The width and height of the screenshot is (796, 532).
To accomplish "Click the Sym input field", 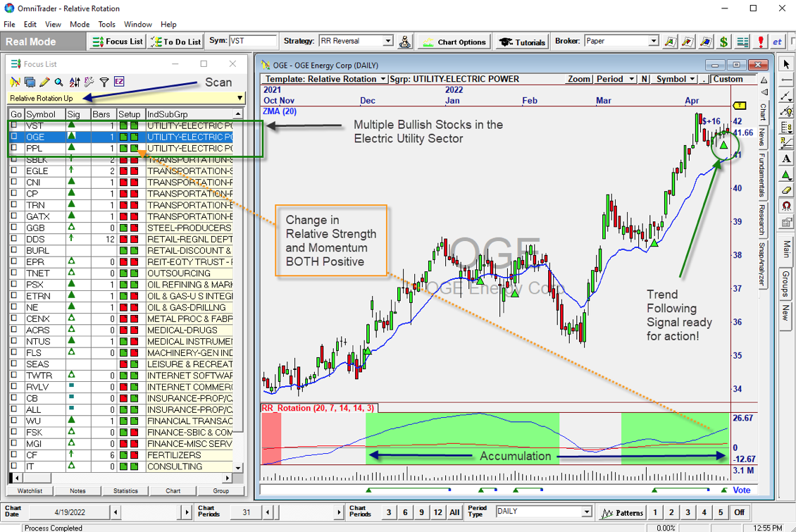I will click(253, 41).
